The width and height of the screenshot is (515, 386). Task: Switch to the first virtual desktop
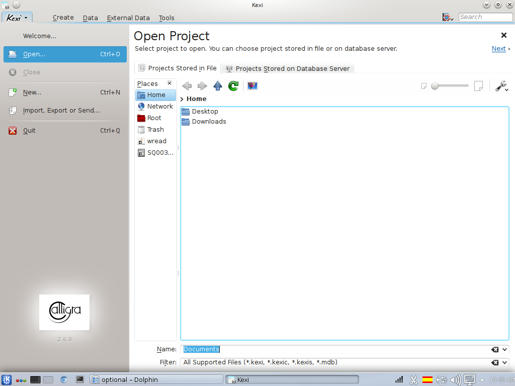[x=35, y=380]
